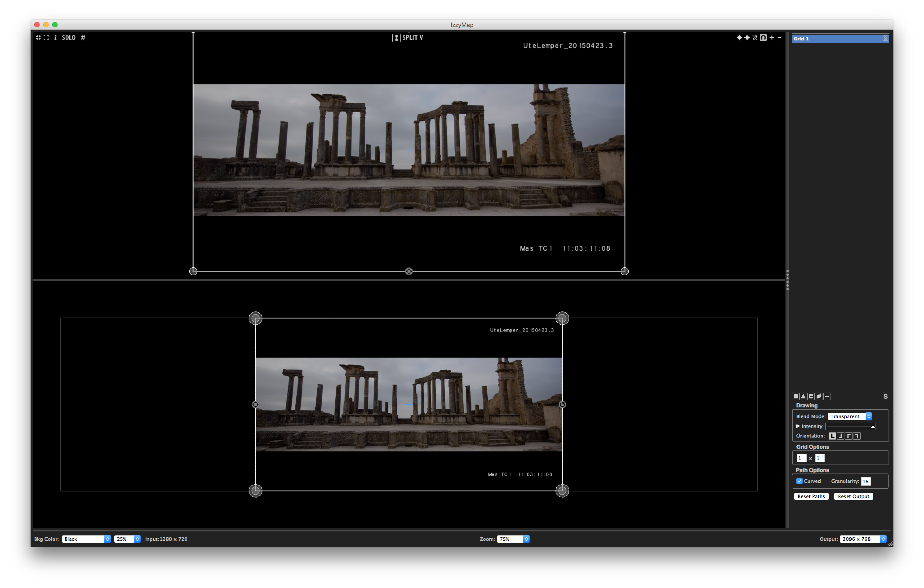This screenshot has width=924, height=588.
Task: Click the info 'i' icon
Action: tap(55, 38)
